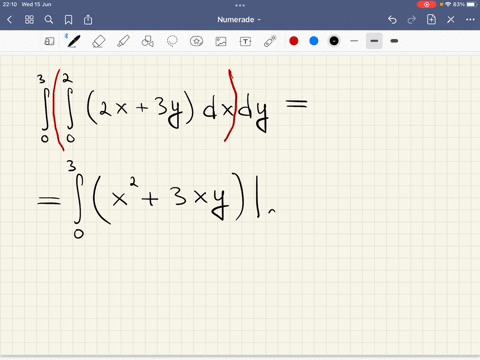
Task: Select the Shapes tool
Action: click(x=147, y=41)
